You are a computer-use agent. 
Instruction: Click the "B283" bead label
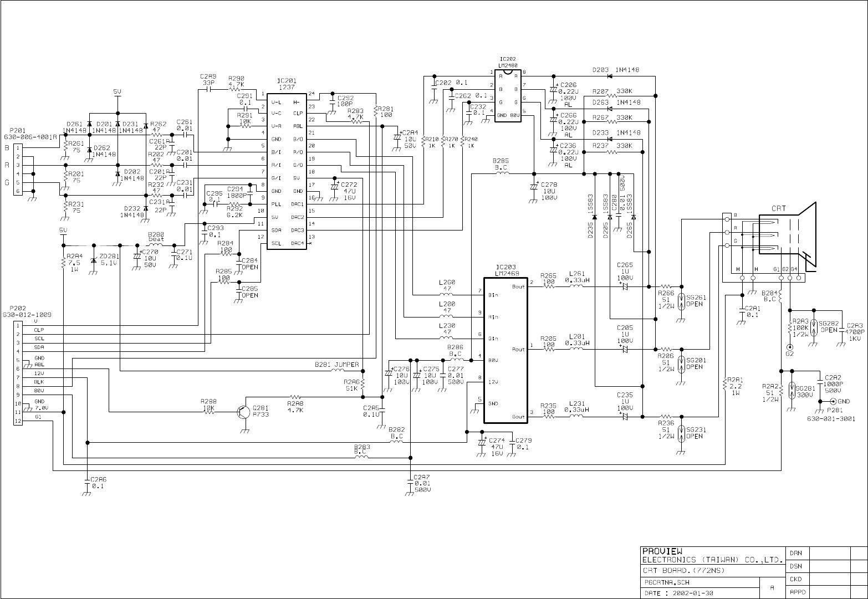tap(362, 447)
